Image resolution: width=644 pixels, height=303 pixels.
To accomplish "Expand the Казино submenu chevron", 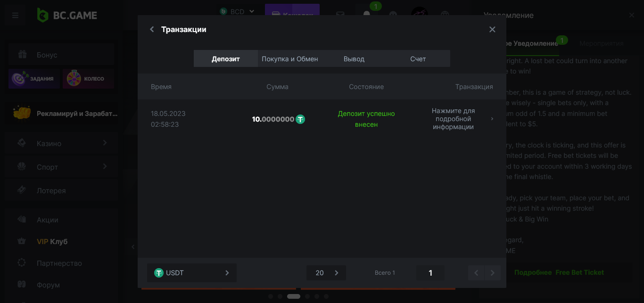I will [x=105, y=143].
